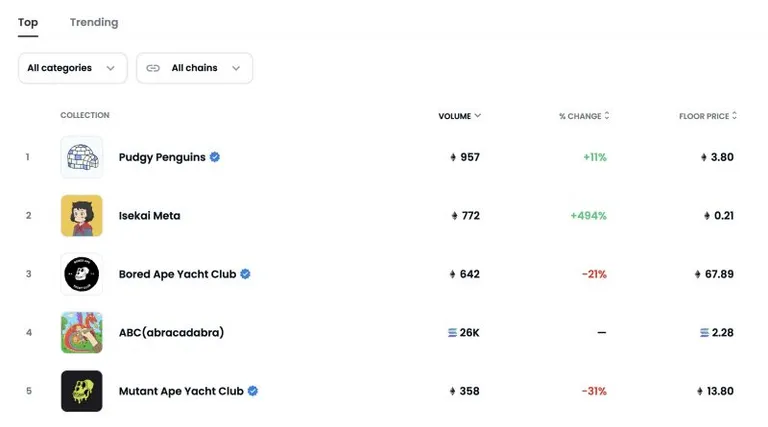768x427 pixels.
Task: Click Bored Ape Yacht Club logo icon
Action: tap(82, 274)
